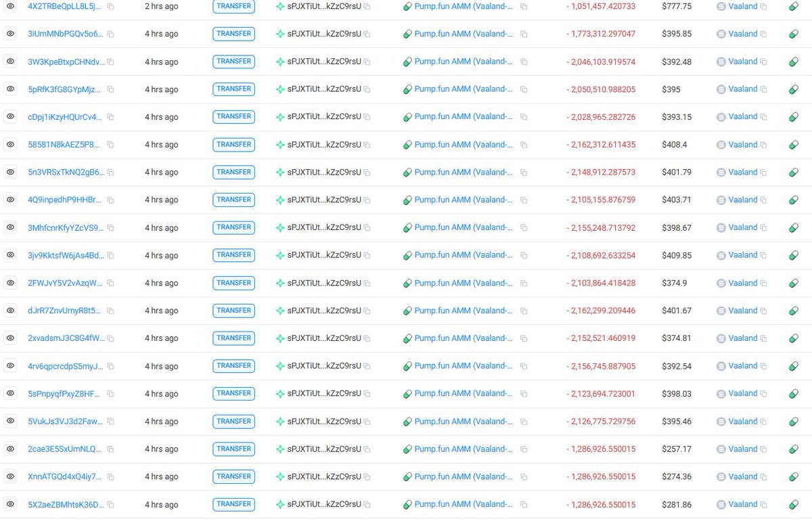Copy sender address in the 3iUmMNbPGQv5o6 row
This screenshot has width=812, height=521.
tap(367, 34)
